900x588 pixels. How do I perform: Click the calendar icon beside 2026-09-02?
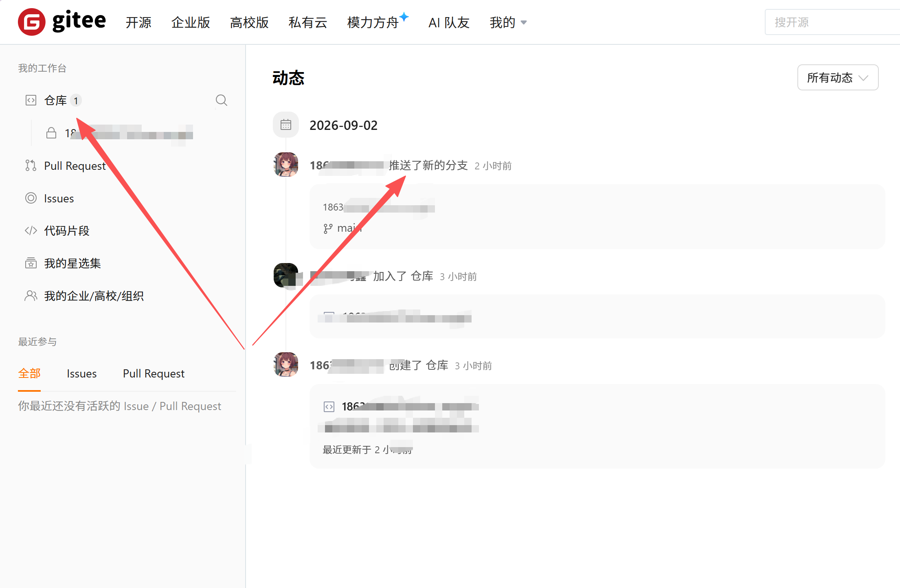click(286, 125)
